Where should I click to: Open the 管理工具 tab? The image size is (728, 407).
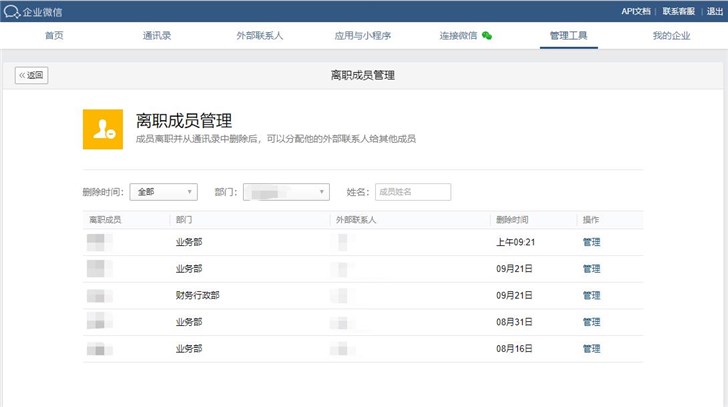568,36
